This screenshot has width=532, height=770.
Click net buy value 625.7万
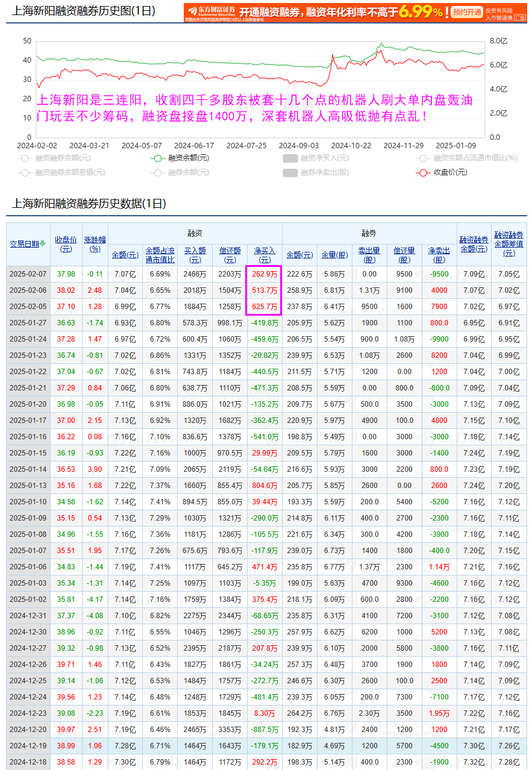point(264,307)
